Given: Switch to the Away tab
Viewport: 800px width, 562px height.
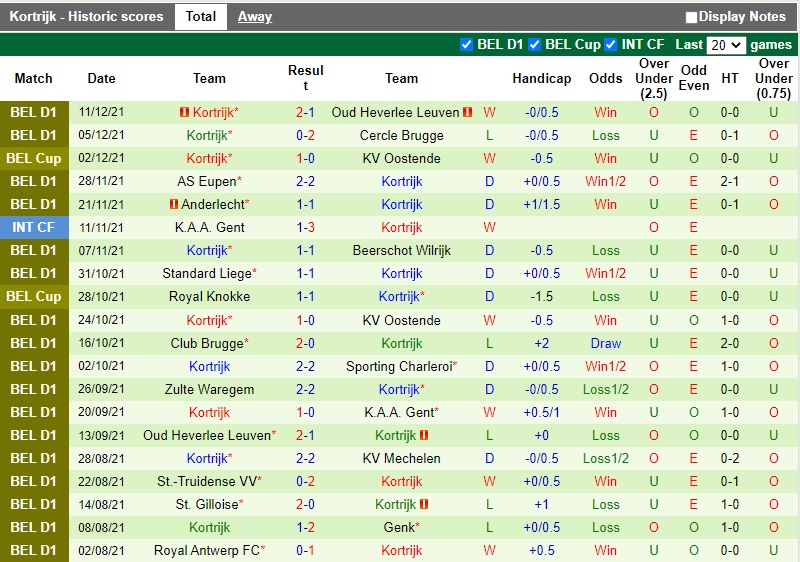Looking at the screenshot, I should [x=255, y=17].
